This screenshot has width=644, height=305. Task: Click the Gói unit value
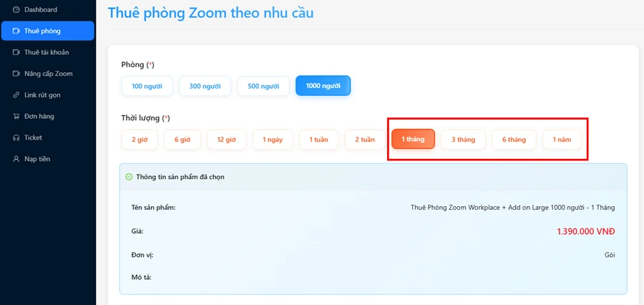click(x=610, y=255)
